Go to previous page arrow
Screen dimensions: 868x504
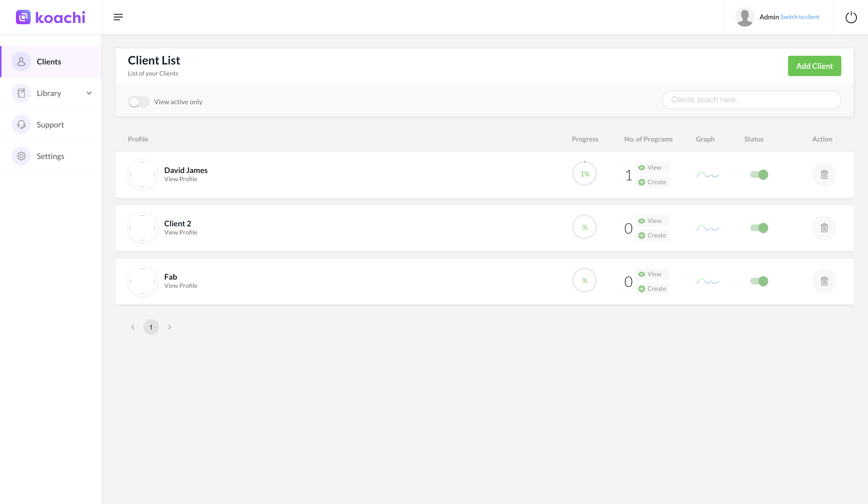pyautogui.click(x=133, y=327)
